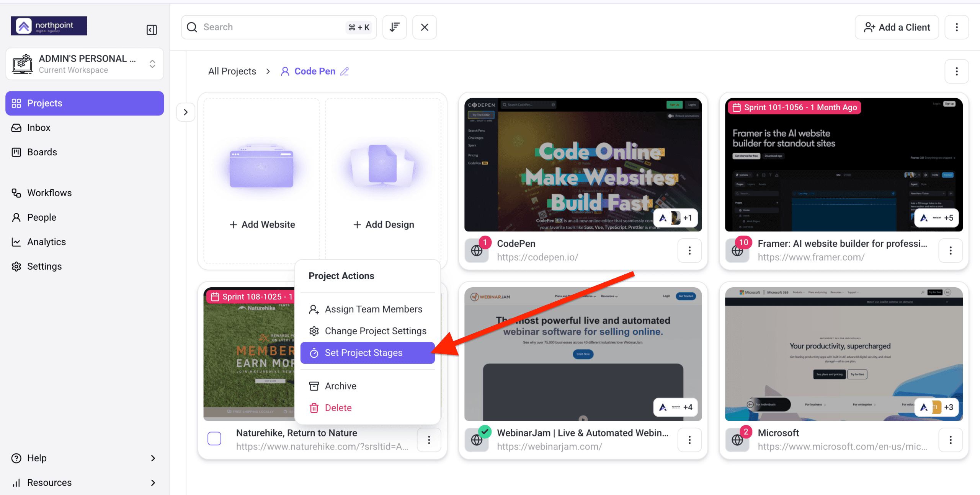Open CodePen card three-dot menu
The height and width of the screenshot is (495, 980).
(689, 251)
